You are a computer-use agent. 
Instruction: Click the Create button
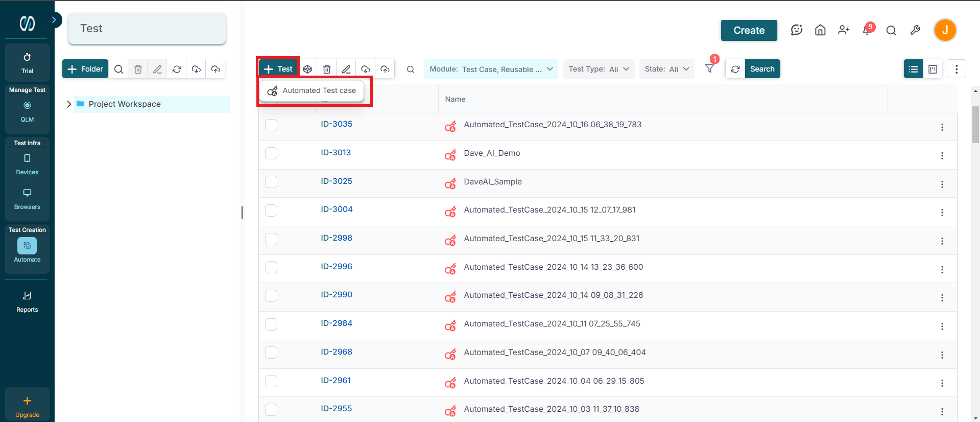(749, 30)
